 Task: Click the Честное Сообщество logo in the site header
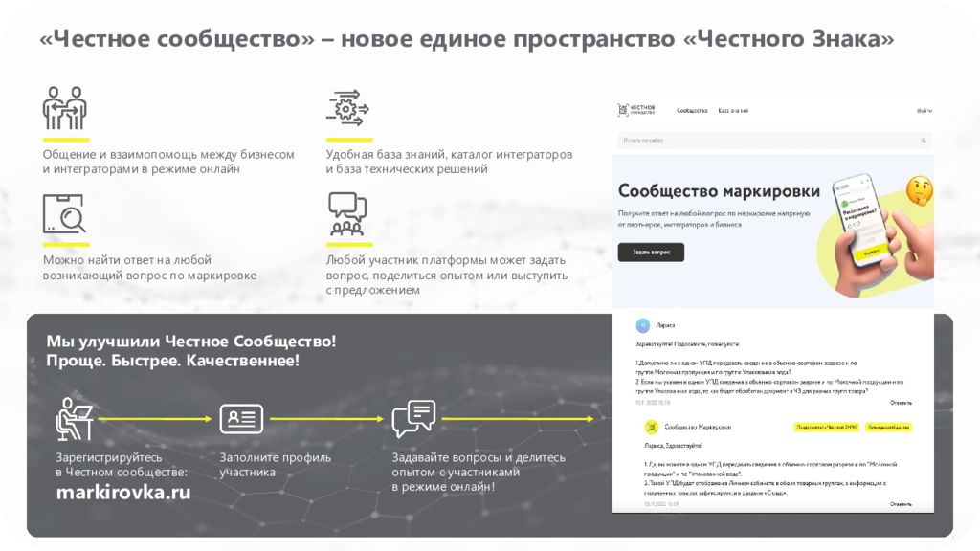pyautogui.click(x=636, y=110)
